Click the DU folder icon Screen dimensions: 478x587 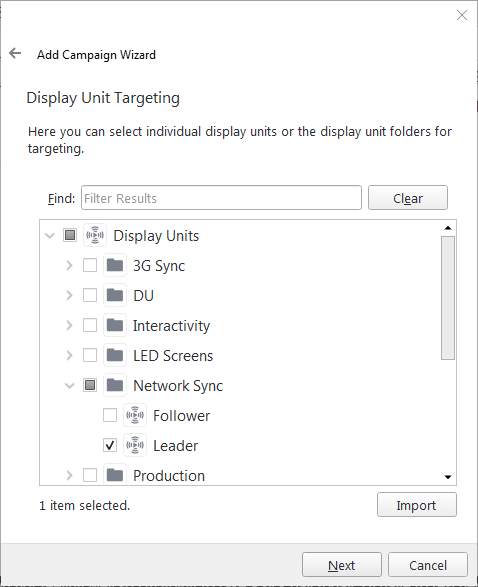click(x=115, y=295)
